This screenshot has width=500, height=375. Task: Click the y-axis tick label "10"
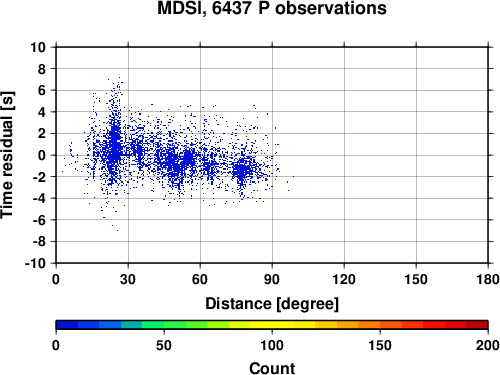[x=38, y=47]
